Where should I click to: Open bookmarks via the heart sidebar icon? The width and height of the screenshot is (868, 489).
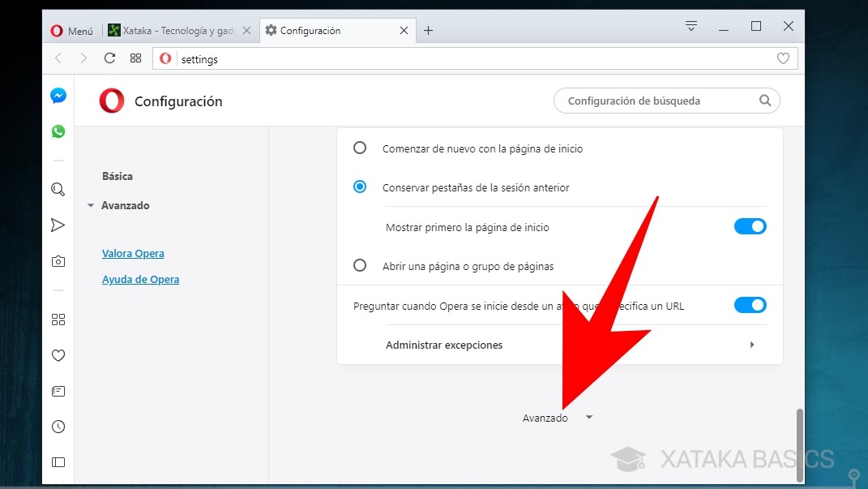pyautogui.click(x=58, y=355)
